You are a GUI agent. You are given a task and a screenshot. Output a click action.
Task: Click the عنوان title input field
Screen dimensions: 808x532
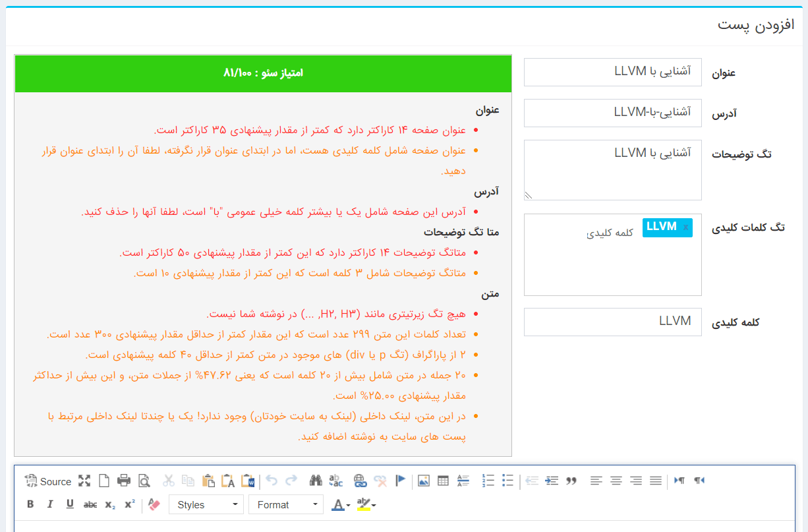(x=613, y=72)
